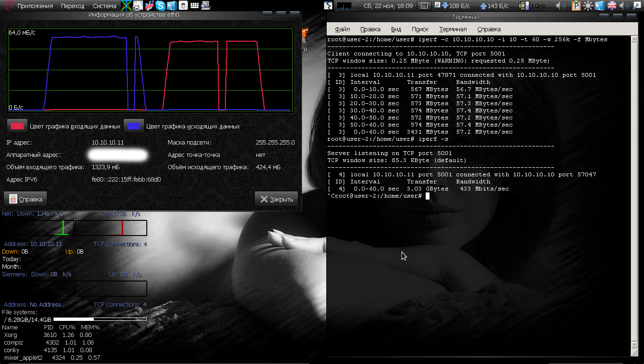
Task: Open the Skype launcher in the top panel
Action: (x=161, y=6)
